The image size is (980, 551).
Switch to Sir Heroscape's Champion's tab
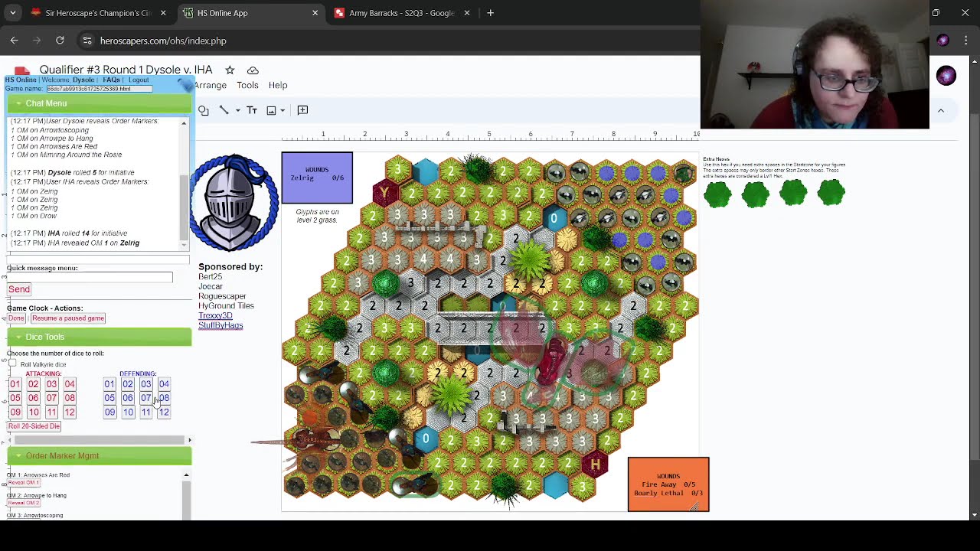pos(100,13)
